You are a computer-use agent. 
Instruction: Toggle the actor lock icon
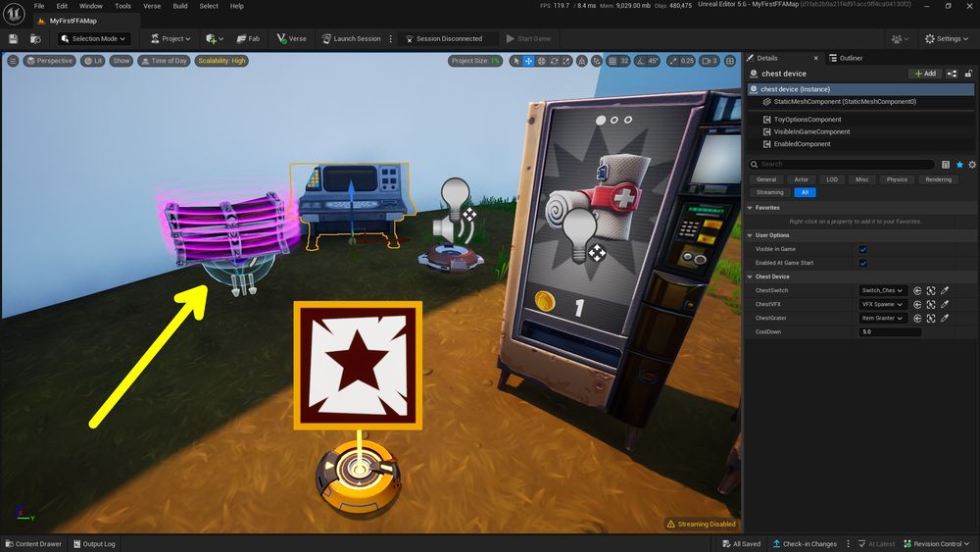[x=969, y=74]
